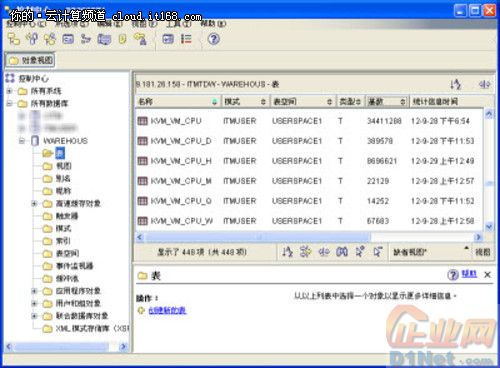Select the 模式 folder in the tree

[63, 228]
